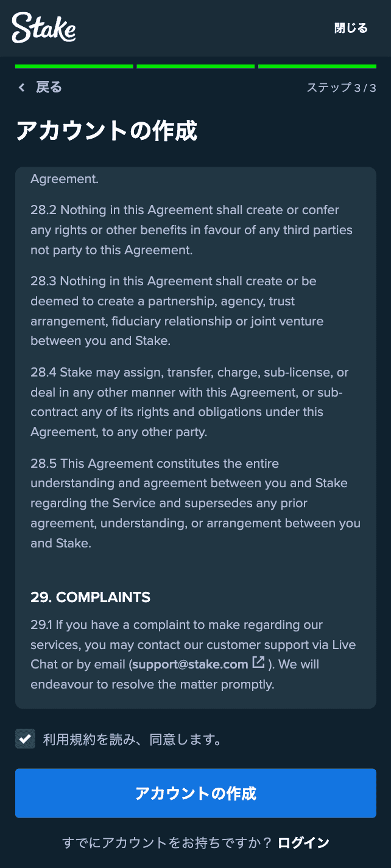Uncheck the terms agreement checkbox
Viewport: 391px width, 868px height.
pos(25,739)
